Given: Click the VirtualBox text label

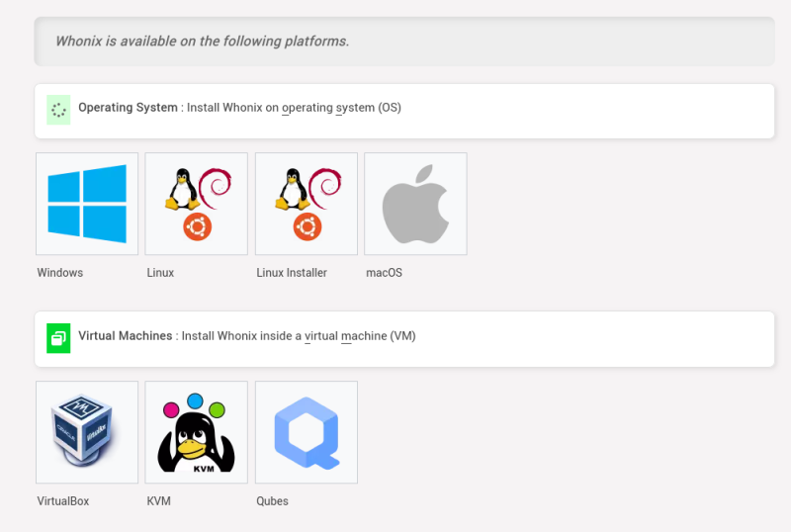Looking at the screenshot, I should (x=63, y=501).
